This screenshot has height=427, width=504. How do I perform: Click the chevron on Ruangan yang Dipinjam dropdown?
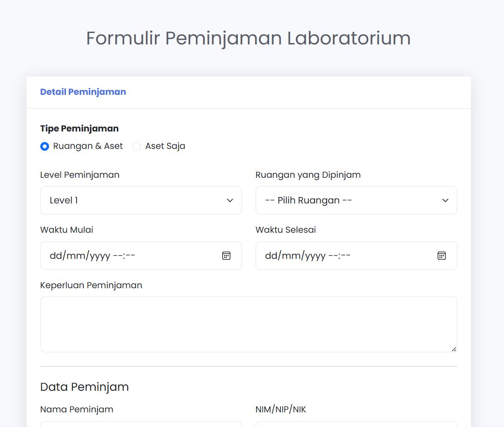445,200
